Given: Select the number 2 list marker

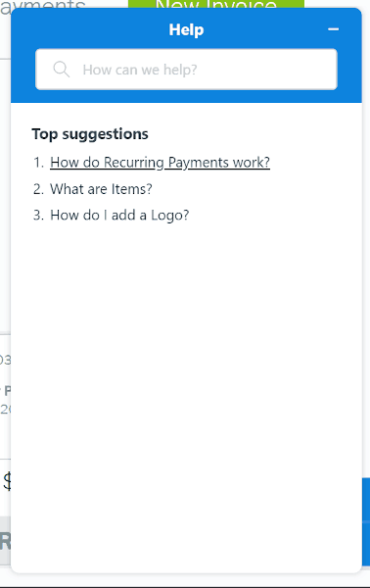Looking at the screenshot, I should tap(38, 189).
